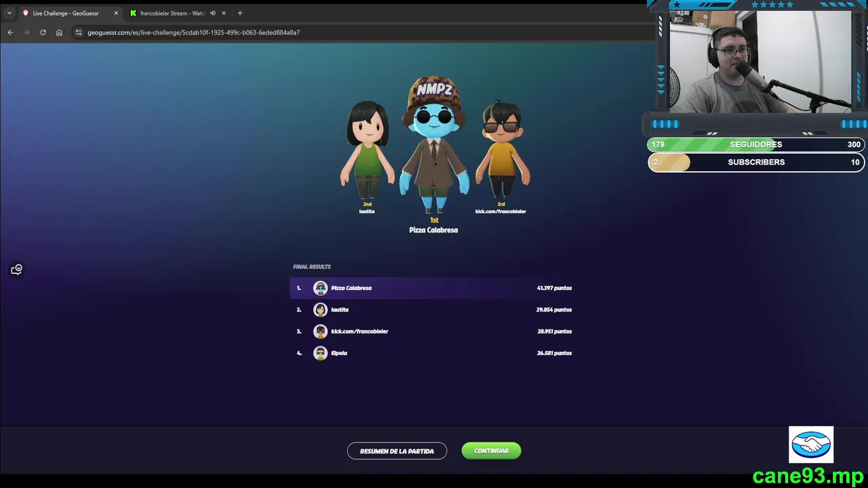Close the Live Challenge - GeoGuessr tab
Image resolution: width=868 pixels, height=488 pixels.
coord(116,13)
